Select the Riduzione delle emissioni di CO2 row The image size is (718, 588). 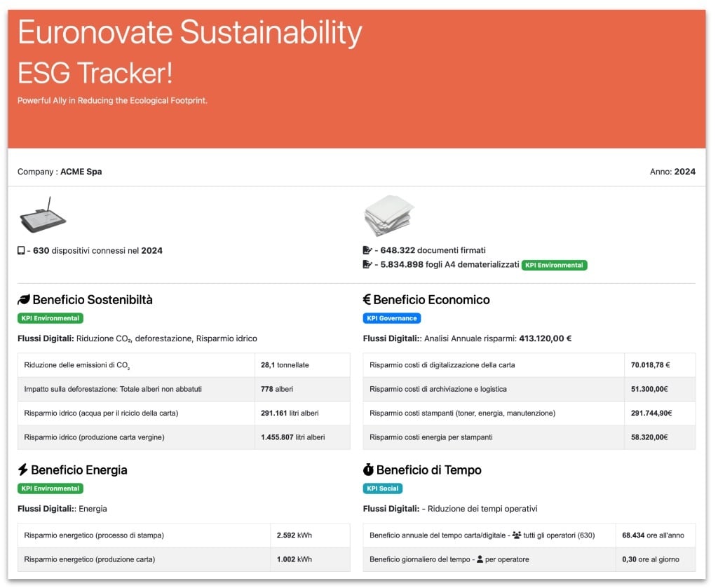point(183,365)
